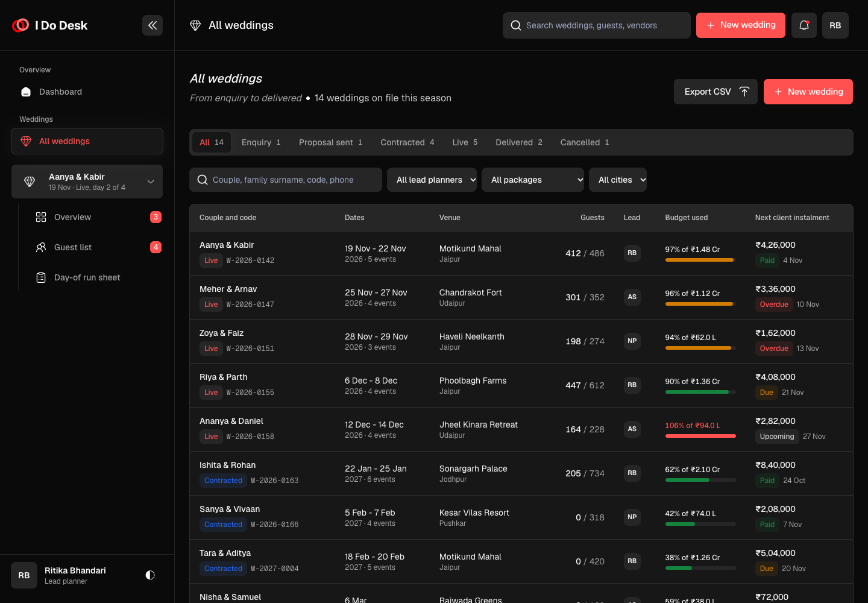Click the Guest list people icon
Screen dimensions: 868x603
tap(41, 247)
